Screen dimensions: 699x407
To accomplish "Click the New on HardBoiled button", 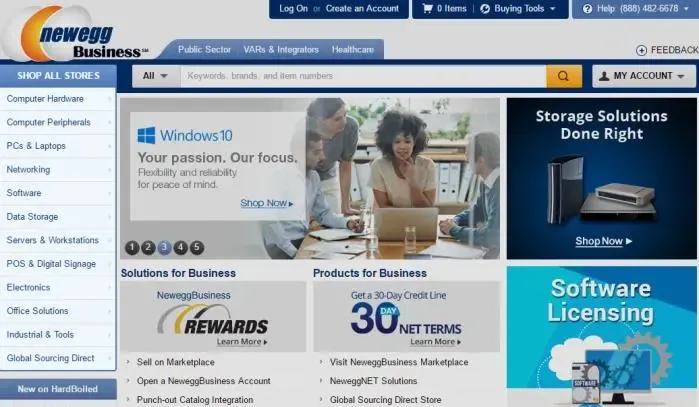I will tap(58, 389).
